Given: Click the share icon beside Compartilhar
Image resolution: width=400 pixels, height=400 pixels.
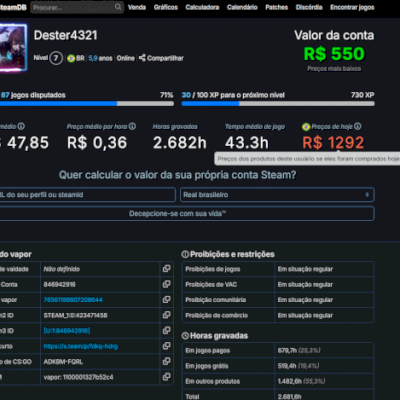Looking at the screenshot, I should 142,58.
